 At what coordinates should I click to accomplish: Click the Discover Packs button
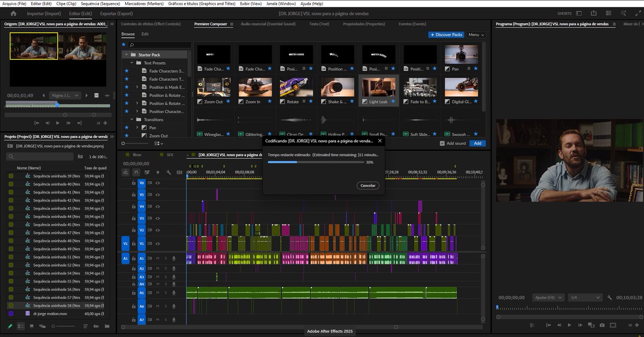point(446,35)
